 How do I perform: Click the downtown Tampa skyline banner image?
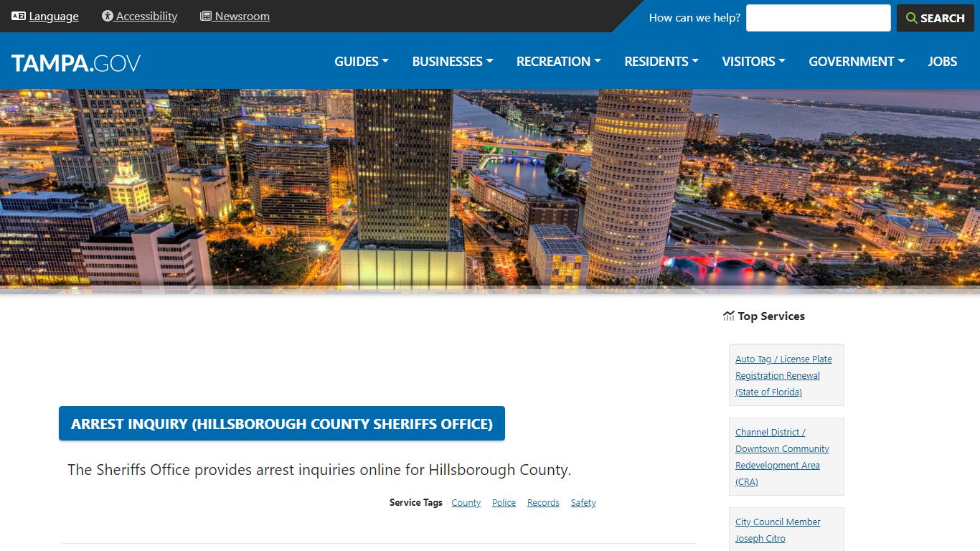490,190
